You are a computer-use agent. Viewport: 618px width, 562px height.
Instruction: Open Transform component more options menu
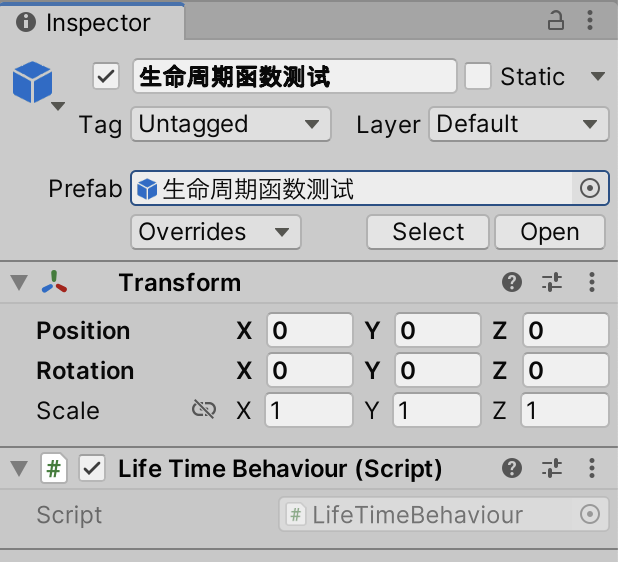point(591,283)
